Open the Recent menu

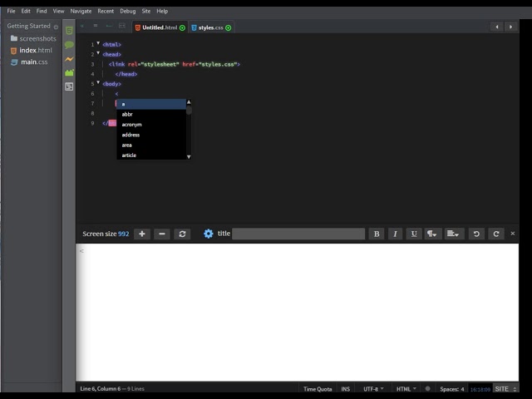(106, 11)
